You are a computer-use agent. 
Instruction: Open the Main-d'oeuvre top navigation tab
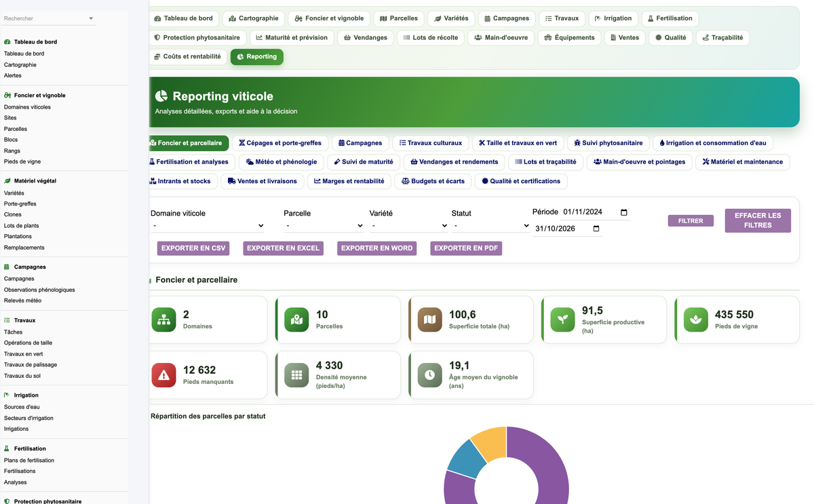(x=501, y=37)
